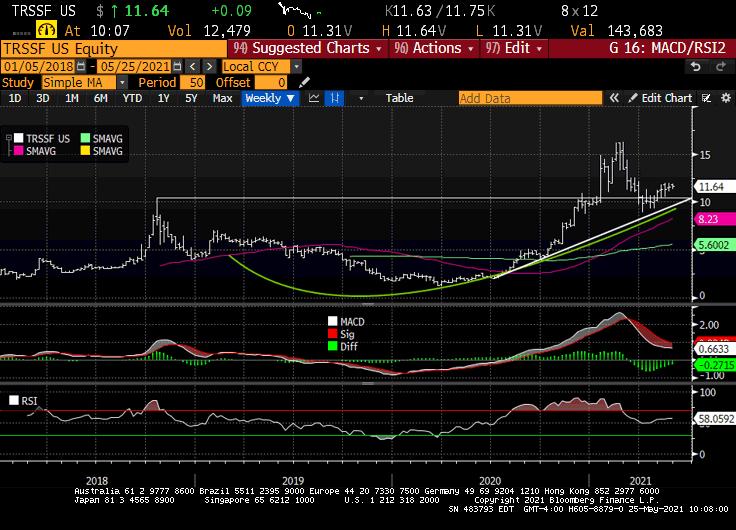Open the Suggested Charts dropdown
Image resolution: width=736 pixels, height=530 pixels.
coord(308,48)
